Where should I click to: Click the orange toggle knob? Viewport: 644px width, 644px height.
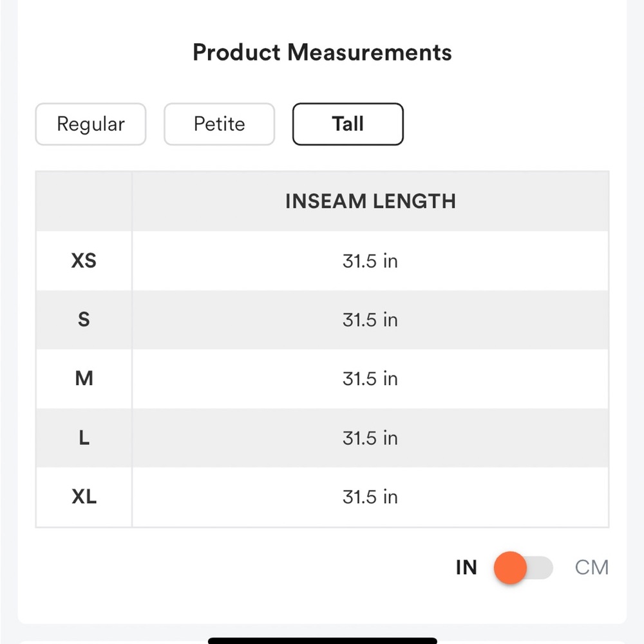[x=510, y=567]
